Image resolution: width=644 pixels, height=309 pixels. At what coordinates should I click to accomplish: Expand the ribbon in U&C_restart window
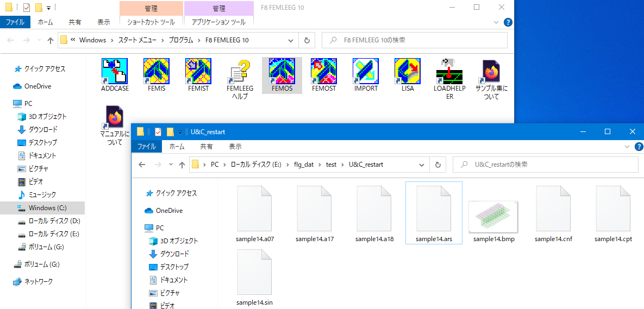coord(627,147)
